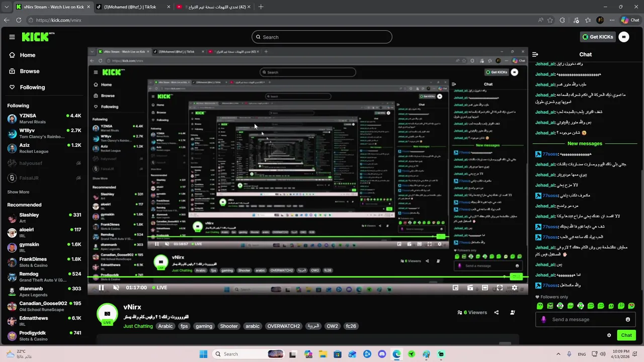Open chat settings gear near Chat button

point(609,335)
